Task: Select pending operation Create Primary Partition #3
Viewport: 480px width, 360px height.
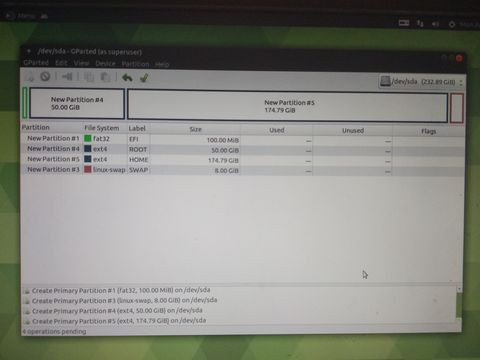Action: pyautogui.click(x=124, y=300)
